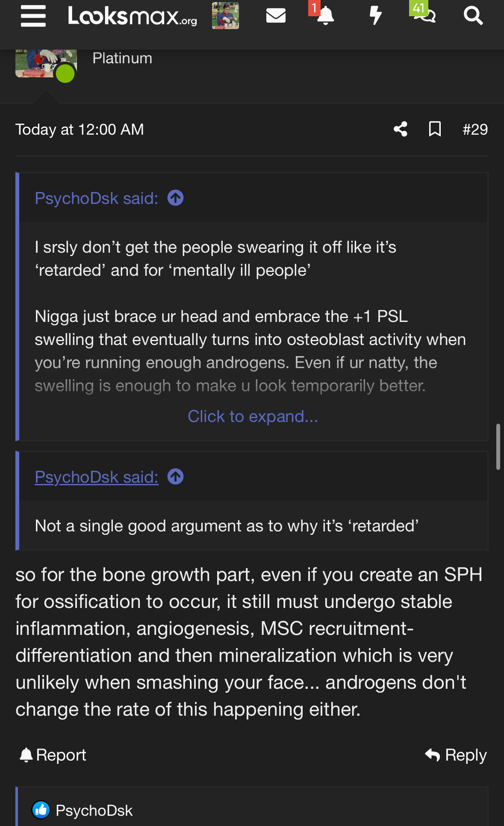This screenshot has height=826, width=504.
Task: Jump to first quoted post via up-arrow icon
Action: pyautogui.click(x=175, y=198)
